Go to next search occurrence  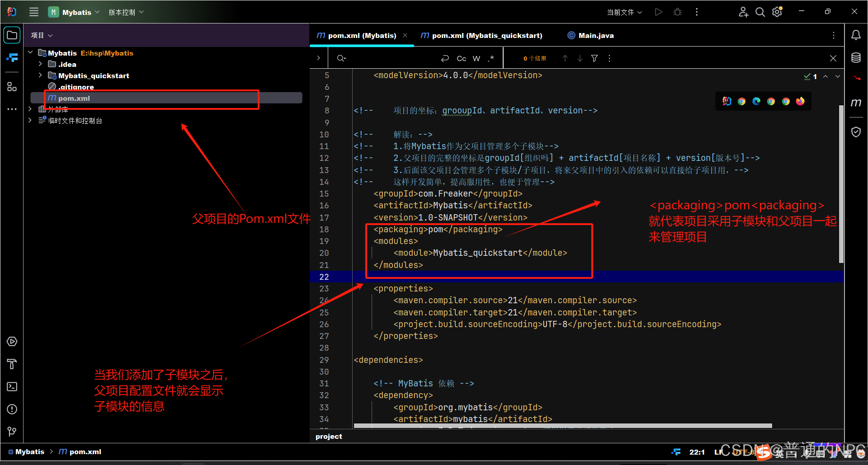click(x=580, y=58)
